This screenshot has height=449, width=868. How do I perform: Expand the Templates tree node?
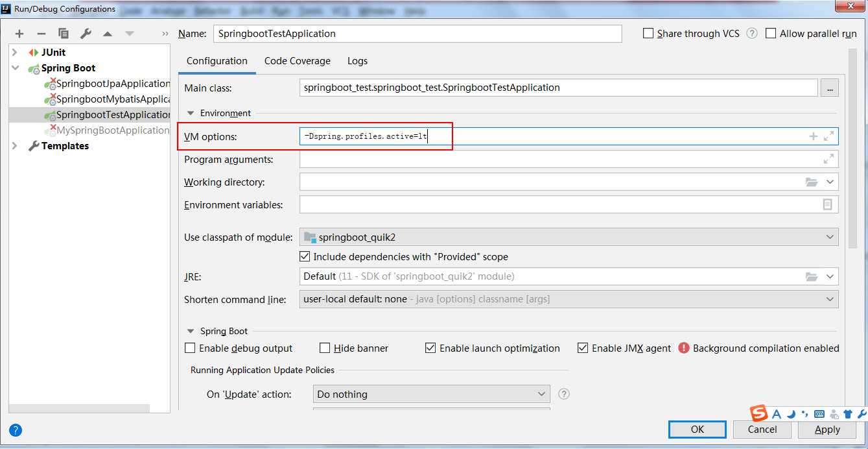[x=15, y=146]
